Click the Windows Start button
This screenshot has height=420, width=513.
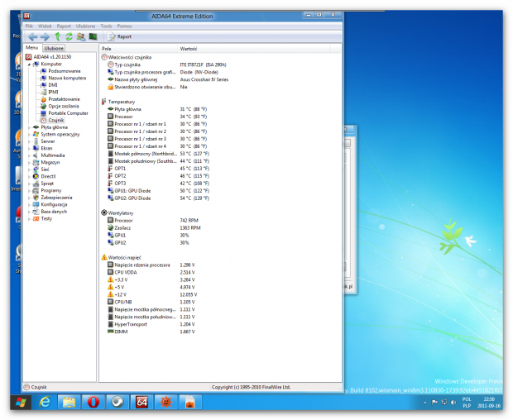21,402
